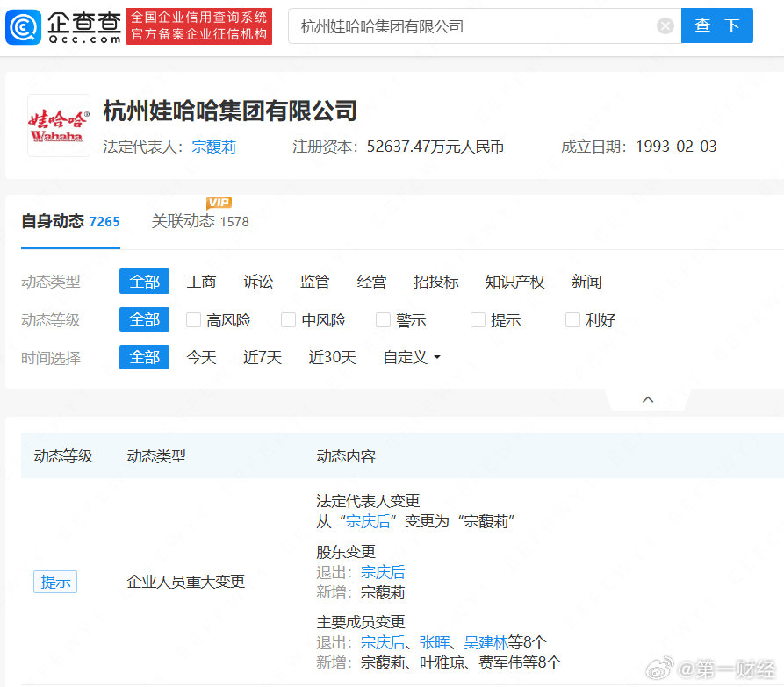
Task: Select 近7天 time filter
Action: 262,358
